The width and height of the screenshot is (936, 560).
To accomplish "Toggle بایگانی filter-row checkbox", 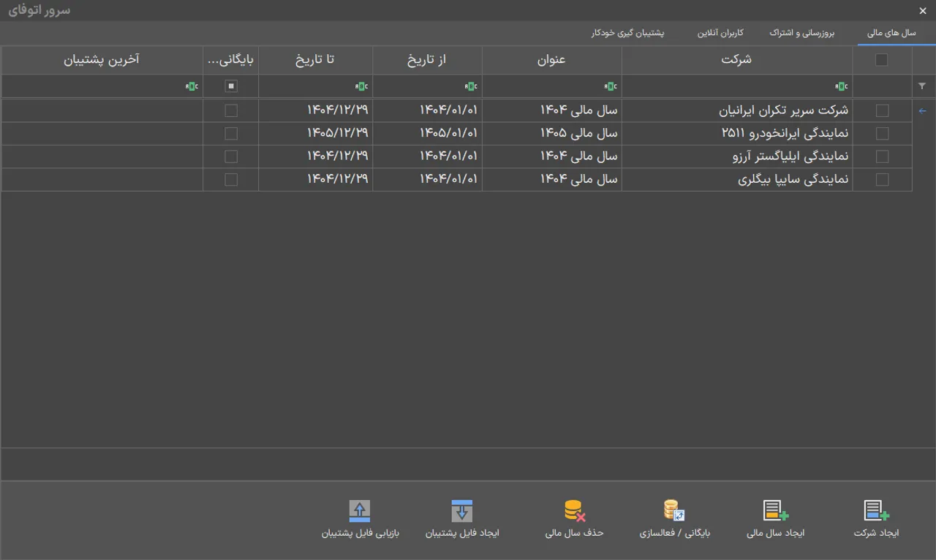I will 231,86.
